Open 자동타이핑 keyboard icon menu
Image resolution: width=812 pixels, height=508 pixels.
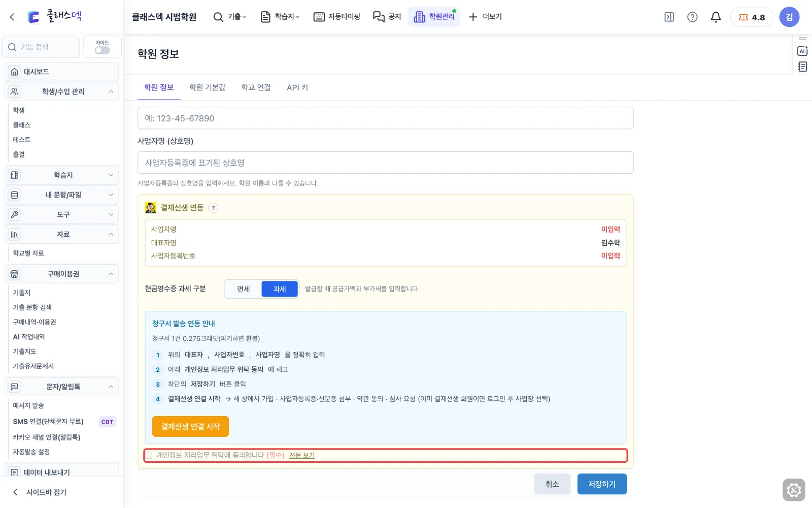(319, 17)
